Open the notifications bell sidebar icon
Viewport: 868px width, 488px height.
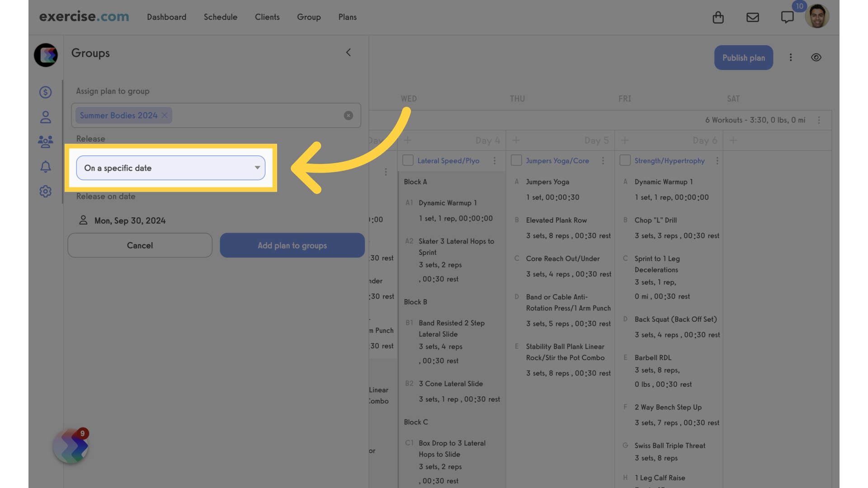pos(45,167)
